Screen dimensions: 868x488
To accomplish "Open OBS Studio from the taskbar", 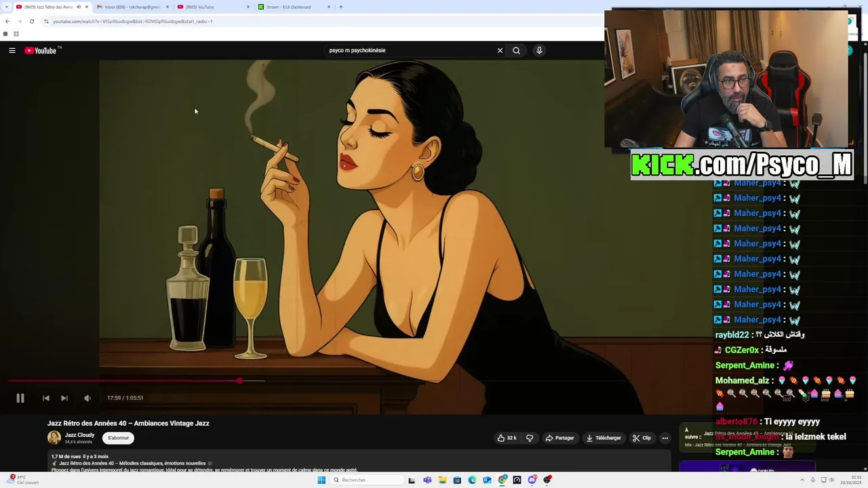I will tap(547, 480).
